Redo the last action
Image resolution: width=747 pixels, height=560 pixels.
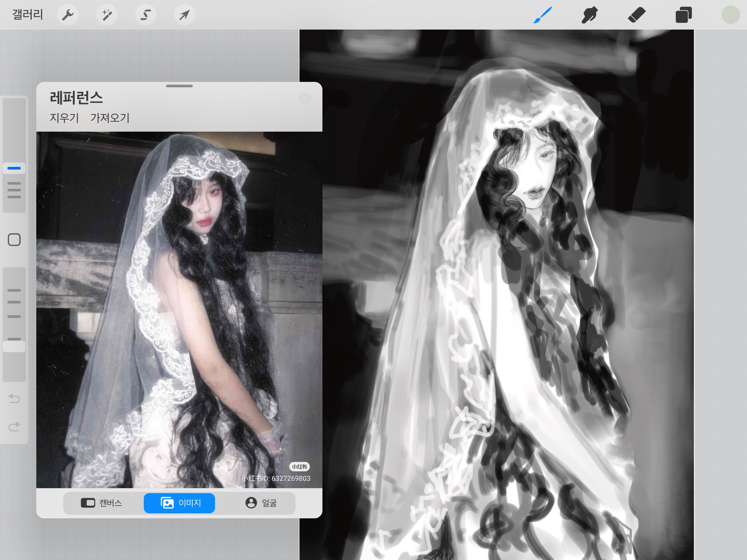click(14, 426)
